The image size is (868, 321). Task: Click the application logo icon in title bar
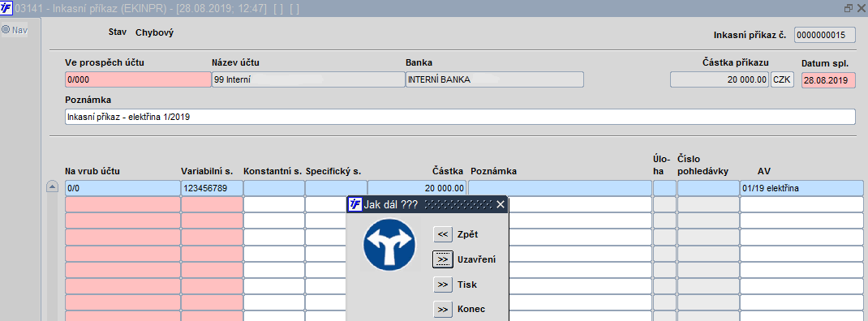point(6,8)
